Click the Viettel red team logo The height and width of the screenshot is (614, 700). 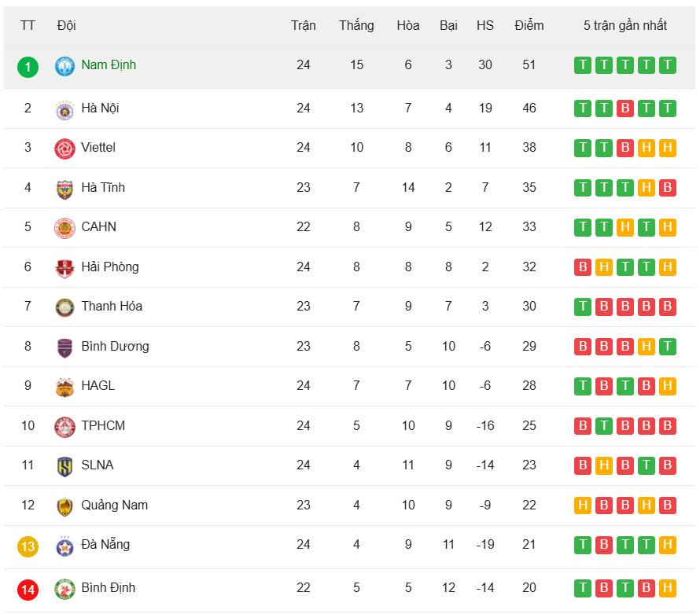(x=64, y=149)
